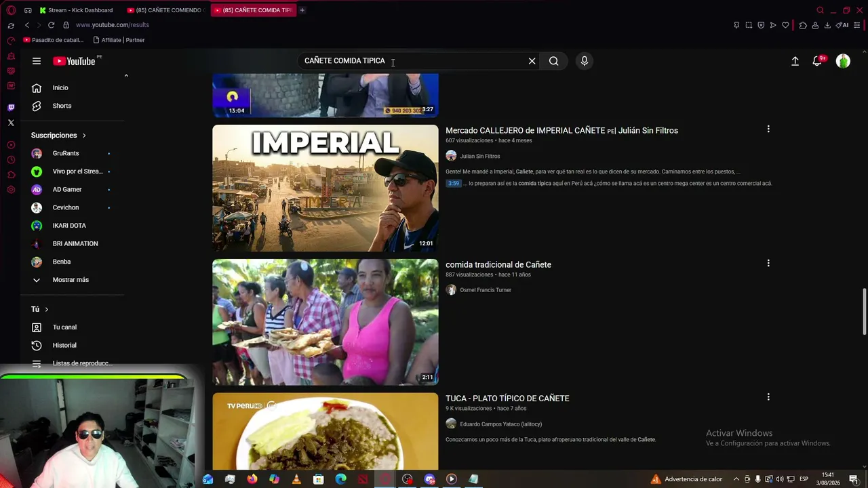Screen dimensions: 868x488
Task: Add page to bookmarks with the heart icon
Action: tap(785, 25)
